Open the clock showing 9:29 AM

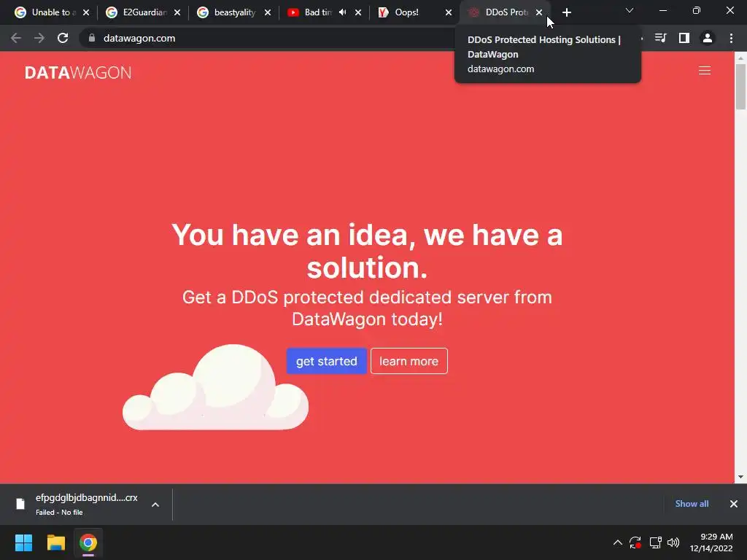(711, 542)
